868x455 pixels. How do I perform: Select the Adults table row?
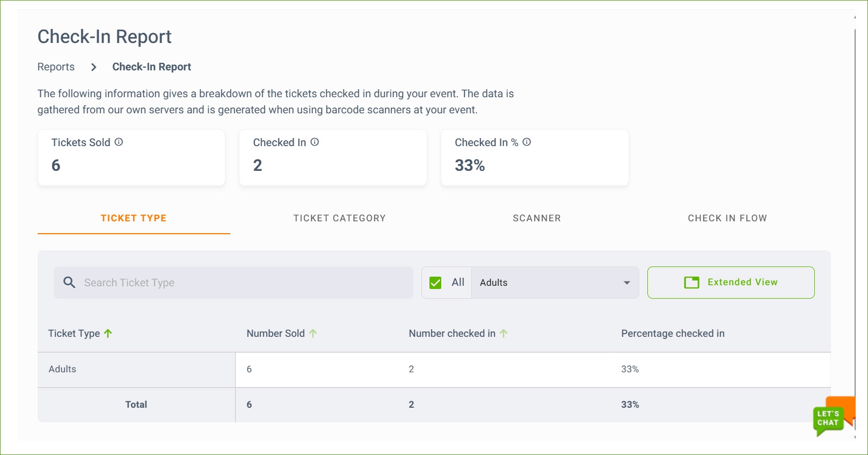click(62, 369)
